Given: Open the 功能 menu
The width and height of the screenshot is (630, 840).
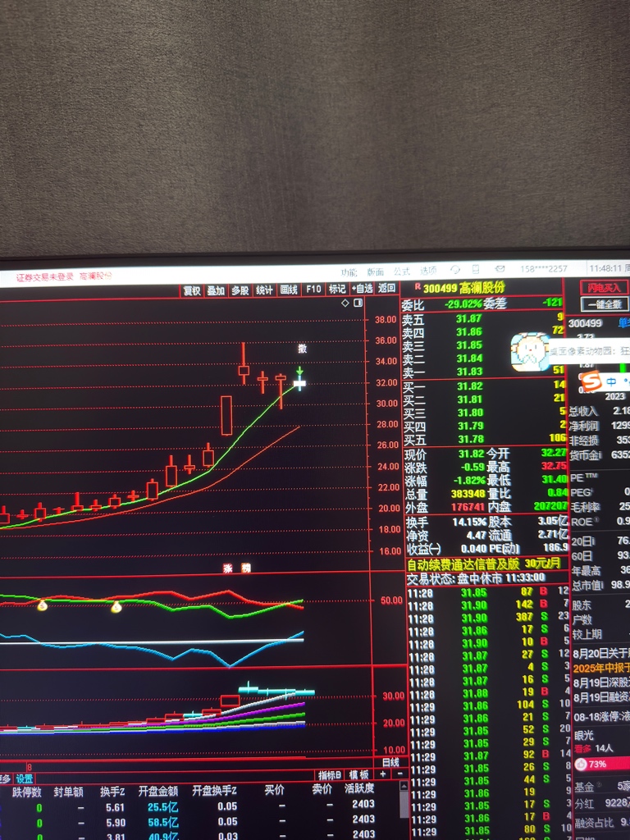Looking at the screenshot, I should click(x=349, y=272).
